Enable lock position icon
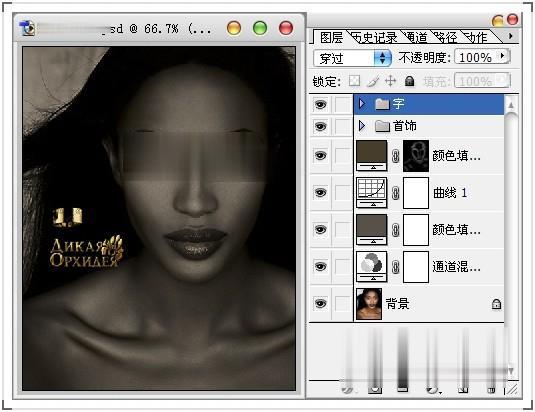 coord(390,81)
